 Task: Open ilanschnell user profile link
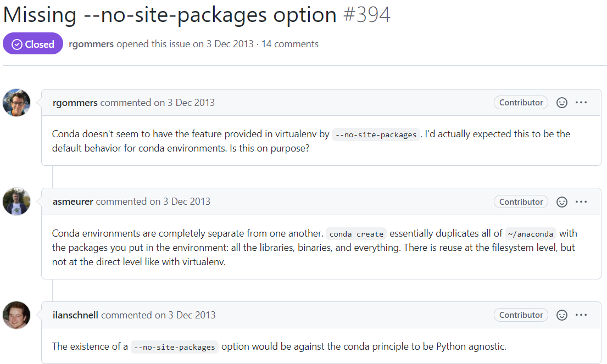point(75,315)
